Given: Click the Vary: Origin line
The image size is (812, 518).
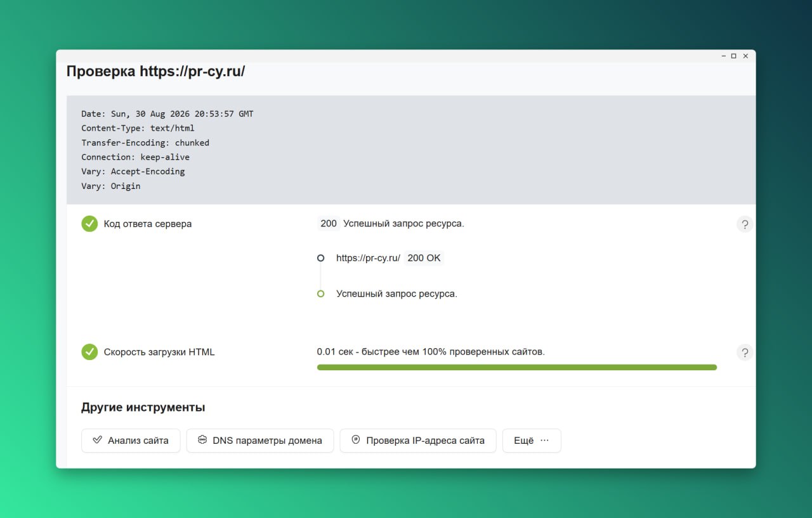Looking at the screenshot, I should click(111, 186).
